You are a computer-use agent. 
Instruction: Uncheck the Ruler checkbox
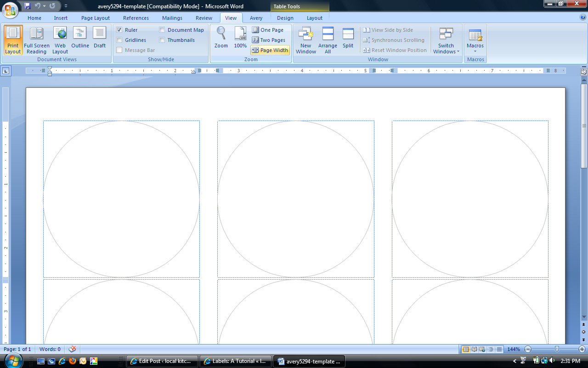[x=119, y=30]
